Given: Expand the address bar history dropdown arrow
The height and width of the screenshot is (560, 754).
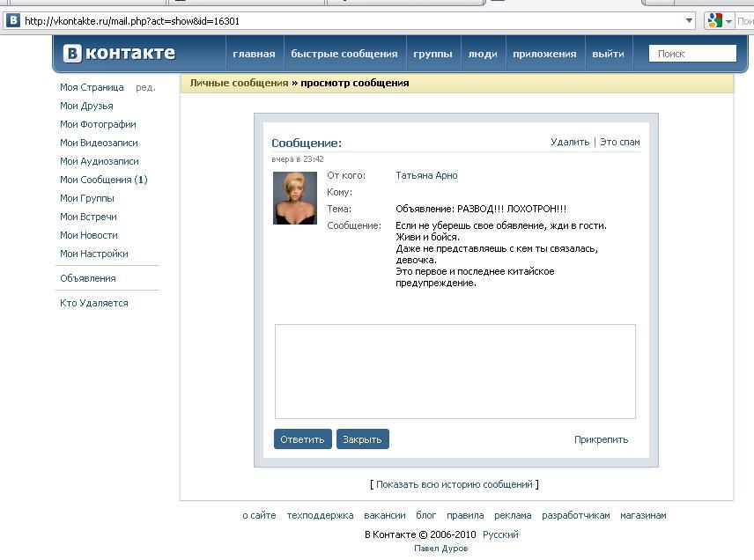Looking at the screenshot, I should 689,20.
